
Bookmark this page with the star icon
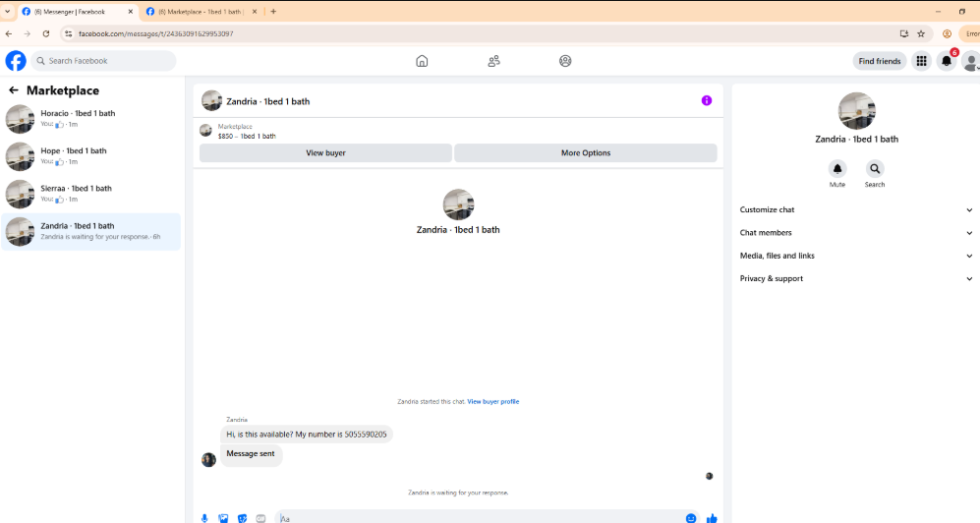pyautogui.click(x=921, y=33)
